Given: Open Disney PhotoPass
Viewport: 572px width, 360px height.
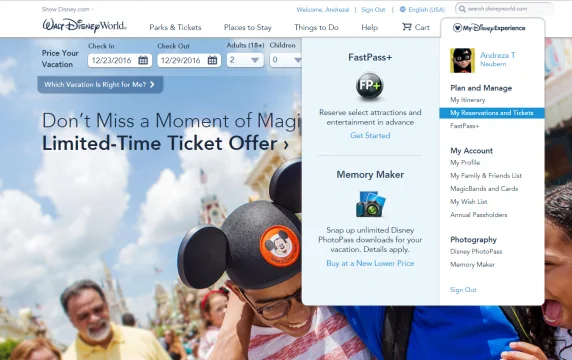Looking at the screenshot, I should [476, 252].
